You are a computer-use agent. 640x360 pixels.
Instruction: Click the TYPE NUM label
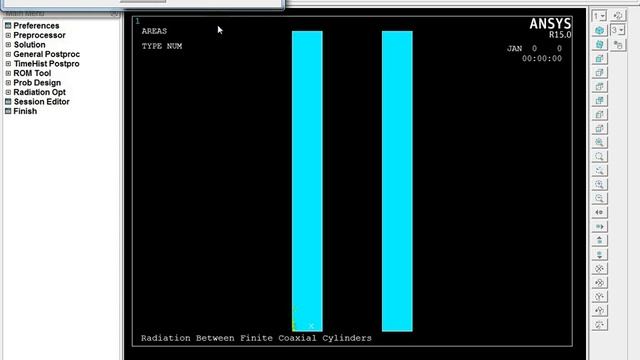(x=162, y=46)
